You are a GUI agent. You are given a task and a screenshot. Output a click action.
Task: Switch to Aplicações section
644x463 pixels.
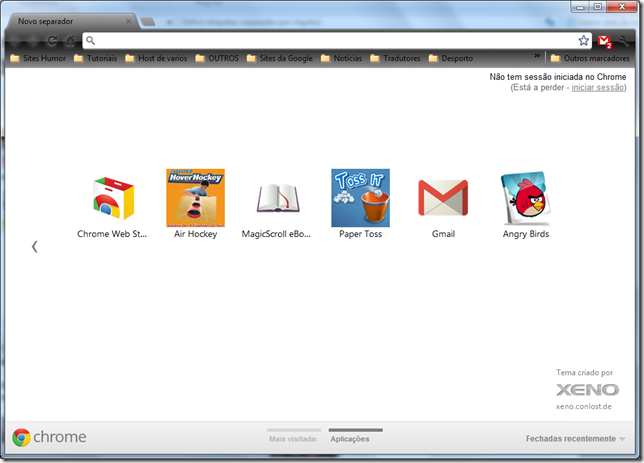pos(356,437)
